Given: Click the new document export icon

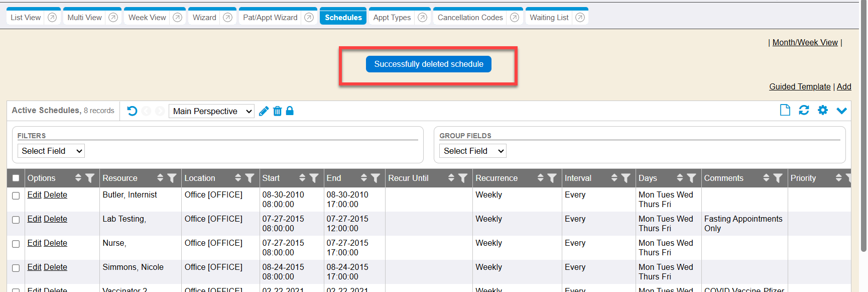Looking at the screenshot, I should tap(785, 110).
